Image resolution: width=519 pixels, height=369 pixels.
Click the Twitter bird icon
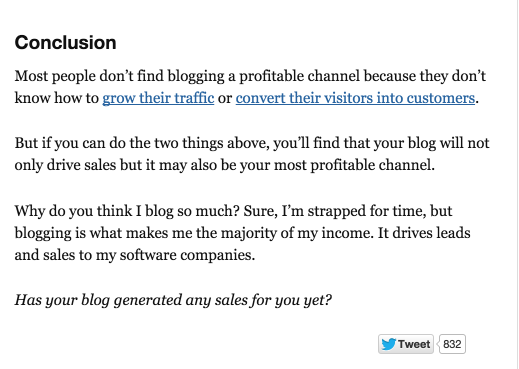point(389,344)
